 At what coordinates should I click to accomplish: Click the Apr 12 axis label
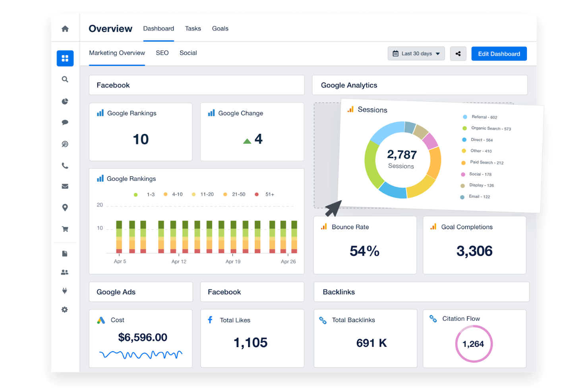(x=179, y=261)
